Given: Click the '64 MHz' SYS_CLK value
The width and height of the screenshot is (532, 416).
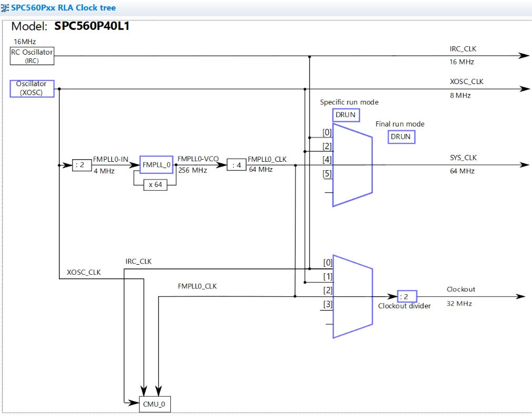Looking at the screenshot, I should (462, 171).
